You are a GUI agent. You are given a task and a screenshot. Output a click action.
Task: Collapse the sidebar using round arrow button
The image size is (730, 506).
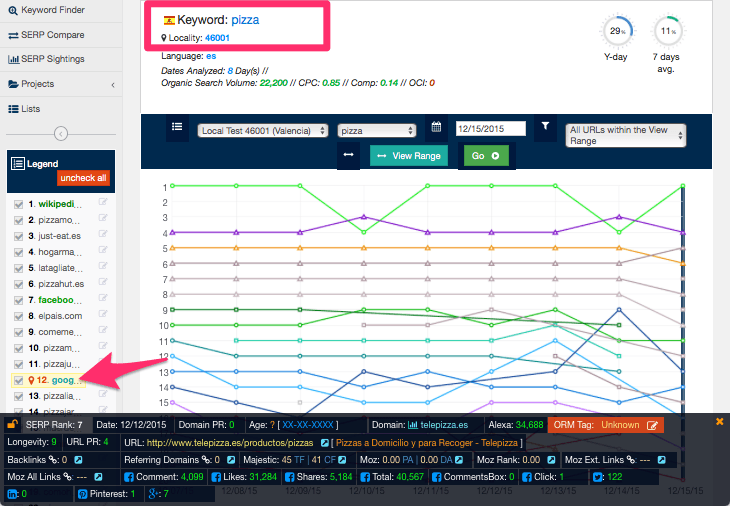pyautogui.click(x=60, y=133)
